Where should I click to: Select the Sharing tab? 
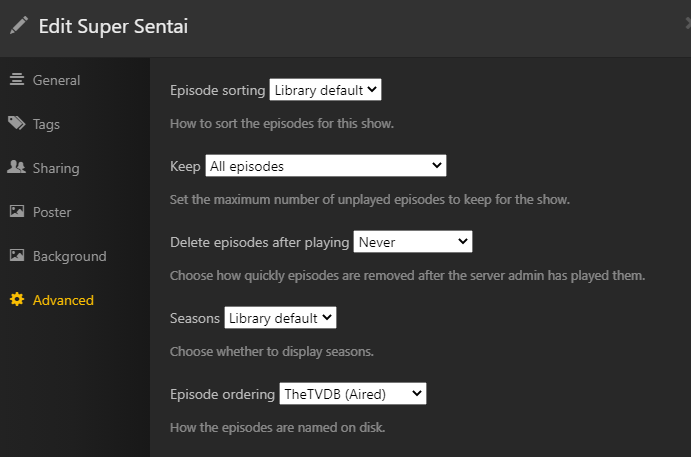56,168
